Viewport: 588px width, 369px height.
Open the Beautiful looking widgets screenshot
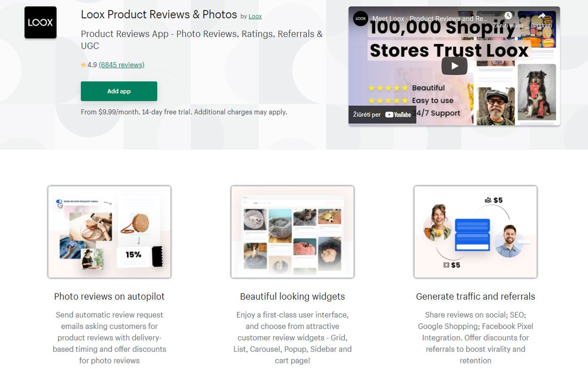[292, 232]
